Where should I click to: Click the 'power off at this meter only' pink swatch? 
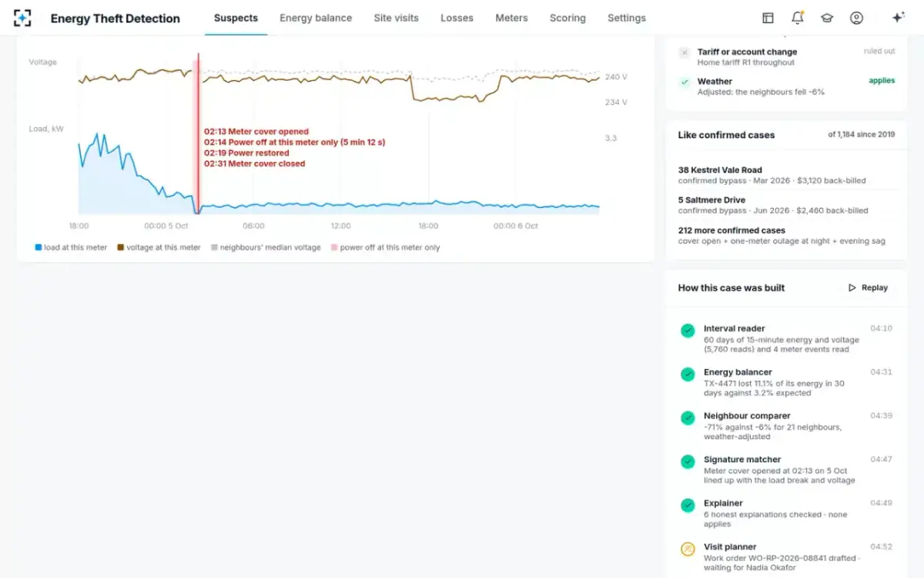coord(334,247)
